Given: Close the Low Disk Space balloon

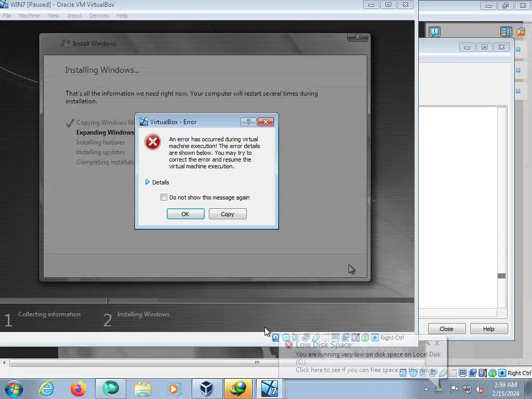Looking at the screenshot, I should 437,343.
